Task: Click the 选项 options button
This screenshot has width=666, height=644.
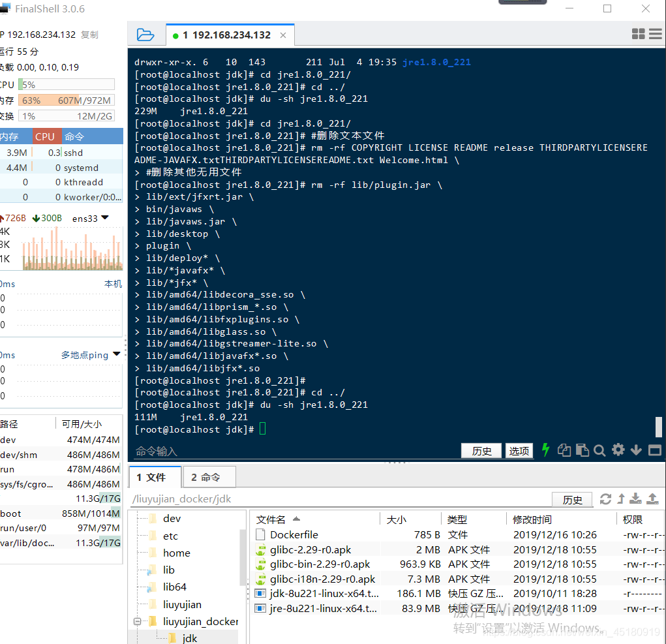Action: pos(519,451)
